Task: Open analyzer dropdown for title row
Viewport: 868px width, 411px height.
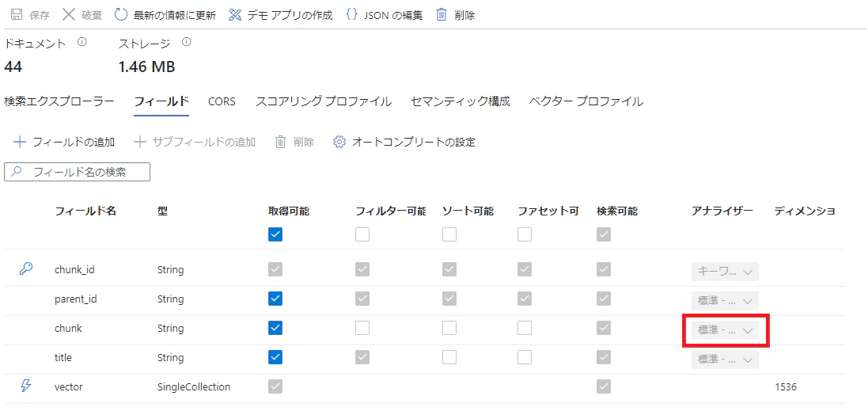Action: 725,360
